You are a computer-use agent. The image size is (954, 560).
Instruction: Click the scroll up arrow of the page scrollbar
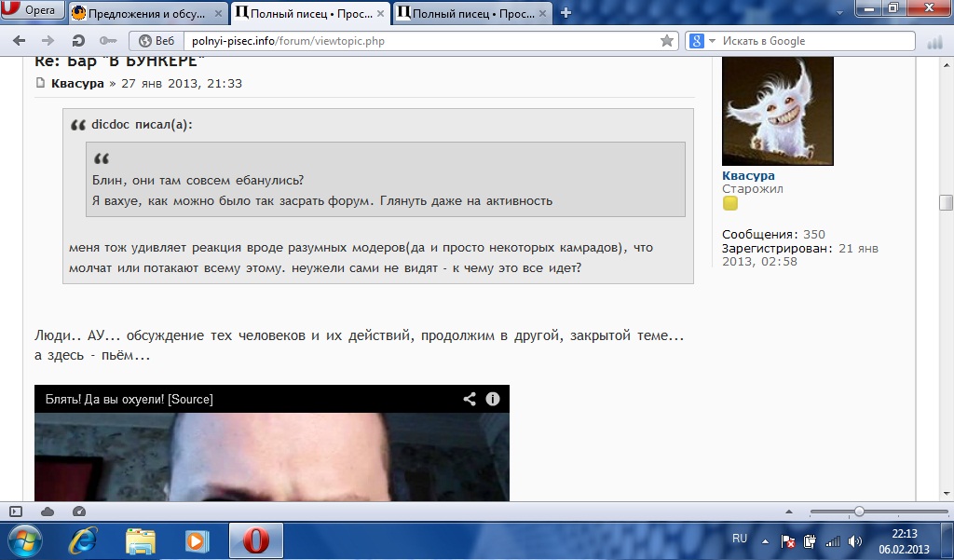[946, 65]
